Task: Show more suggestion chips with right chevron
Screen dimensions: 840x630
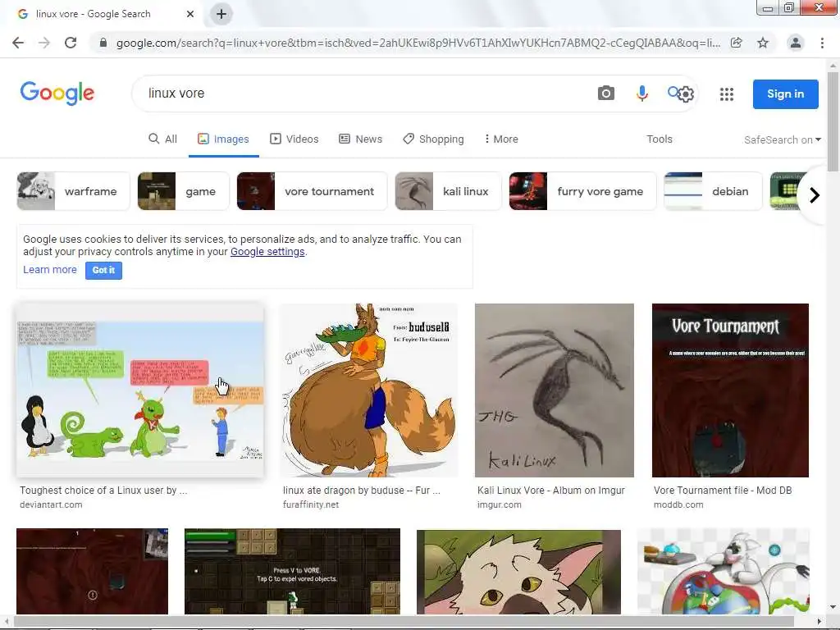Action: 815,195
